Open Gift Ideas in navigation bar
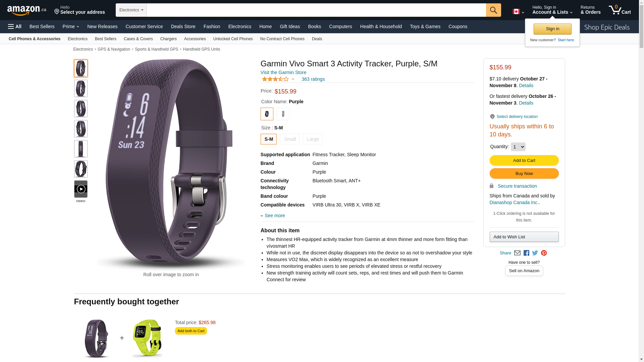Viewport: 644px width, 362px height. 290,26
